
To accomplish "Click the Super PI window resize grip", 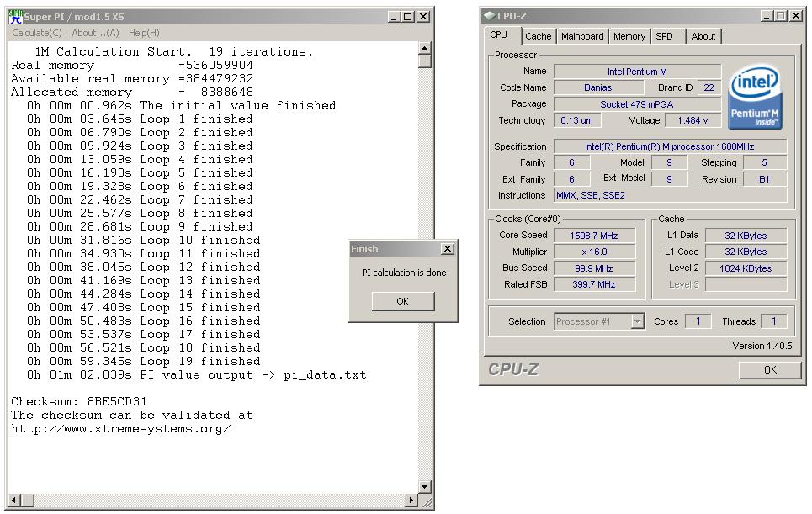I will 427,501.
